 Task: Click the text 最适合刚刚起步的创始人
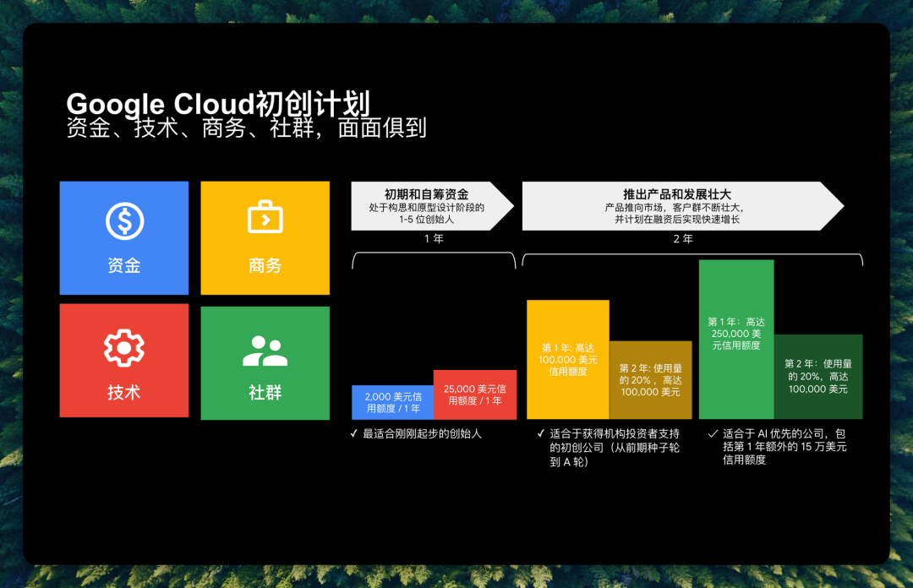pos(422,433)
